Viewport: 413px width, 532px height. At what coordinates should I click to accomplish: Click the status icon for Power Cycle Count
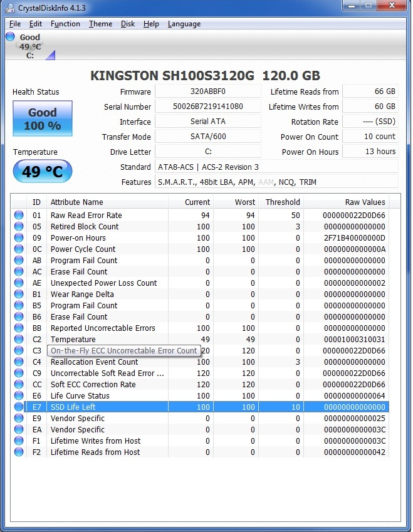19,249
